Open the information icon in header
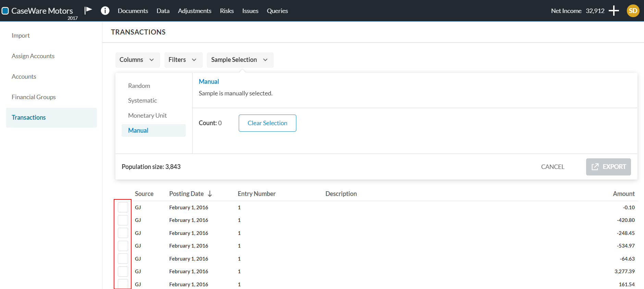 pos(105,11)
